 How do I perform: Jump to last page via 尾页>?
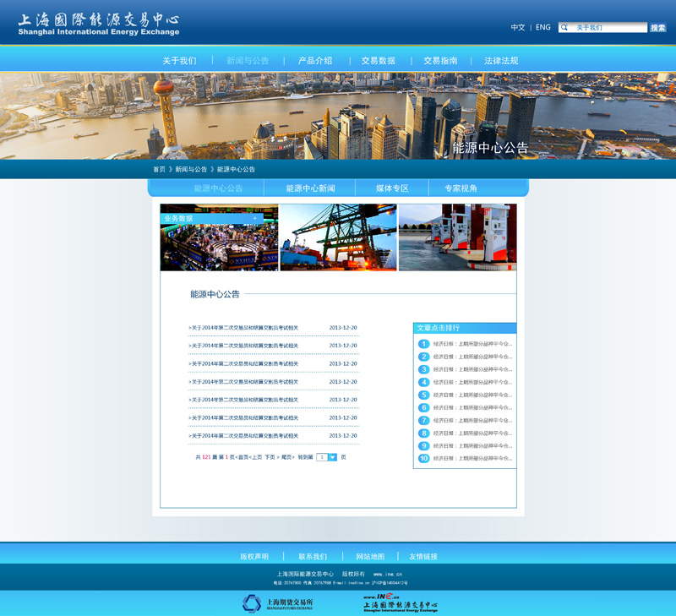point(288,457)
